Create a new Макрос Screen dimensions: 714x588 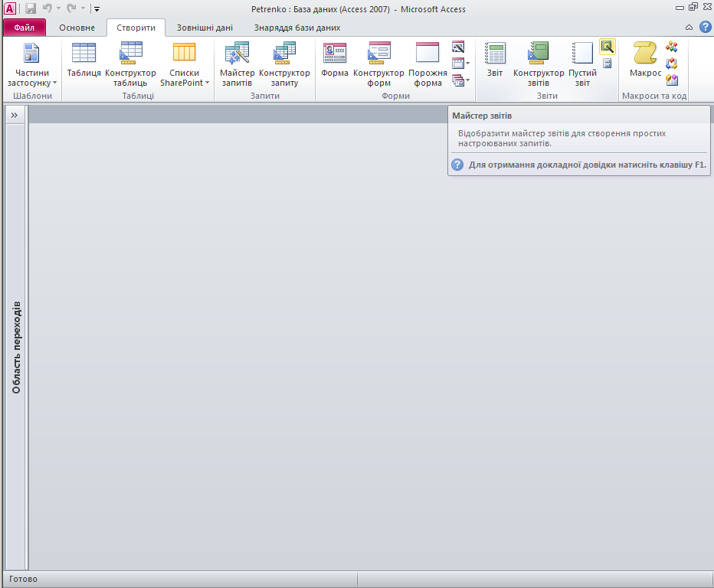tap(645, 60)
